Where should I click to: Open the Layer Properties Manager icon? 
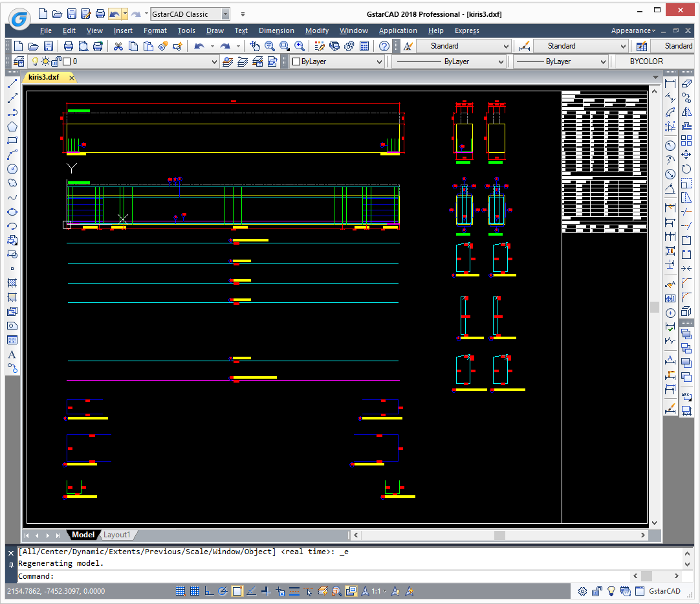[x=19, y=62]
